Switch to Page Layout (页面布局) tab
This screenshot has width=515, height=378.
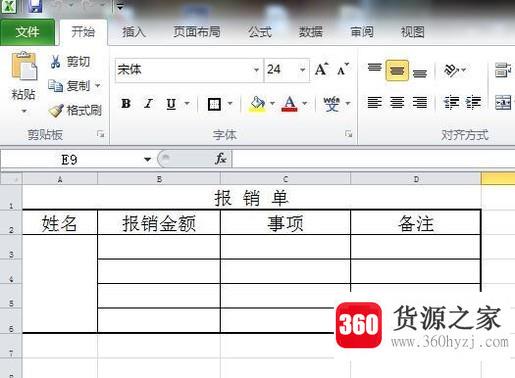197,32
